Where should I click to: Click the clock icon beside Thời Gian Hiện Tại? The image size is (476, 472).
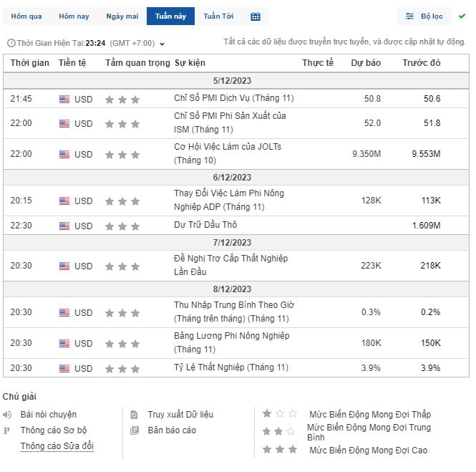coord(11,43)
